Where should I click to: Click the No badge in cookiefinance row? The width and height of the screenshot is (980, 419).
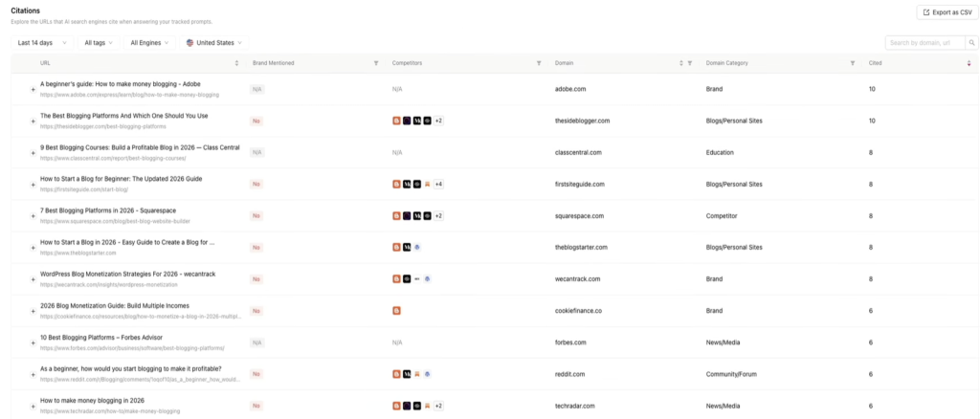tap(256, 311)
